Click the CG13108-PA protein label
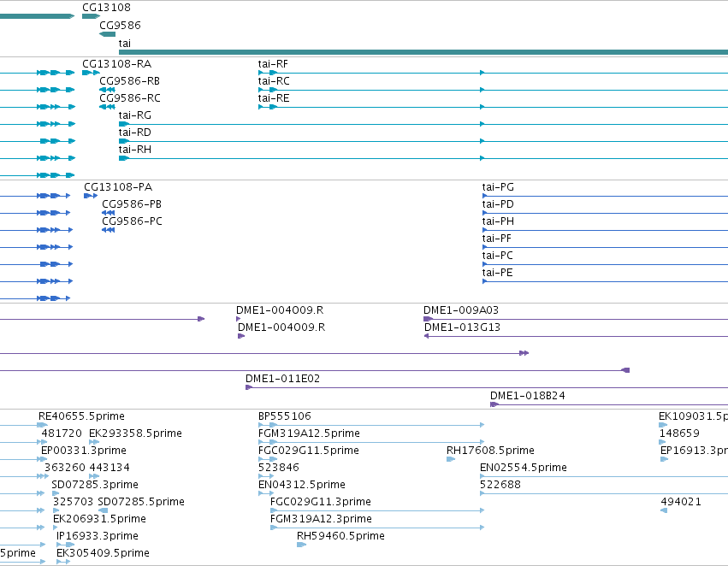Viewport: 728px width, 566px height. point(118,187)
